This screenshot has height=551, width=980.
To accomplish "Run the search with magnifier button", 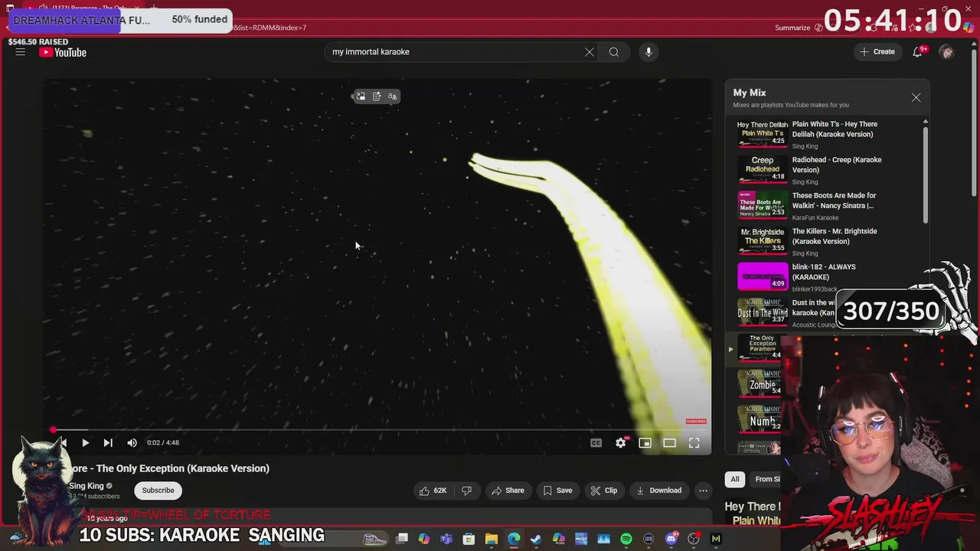I will coord(614,52).
